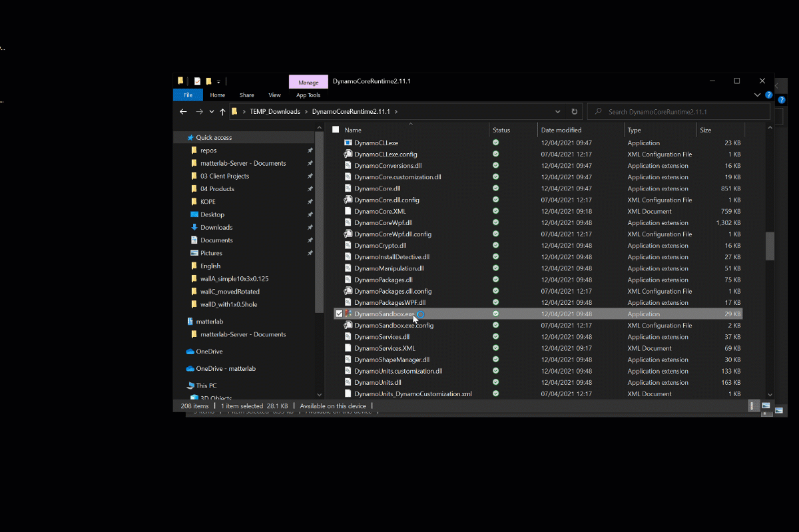Click the Downloads arrow icon in sidebar

(194, 227)
